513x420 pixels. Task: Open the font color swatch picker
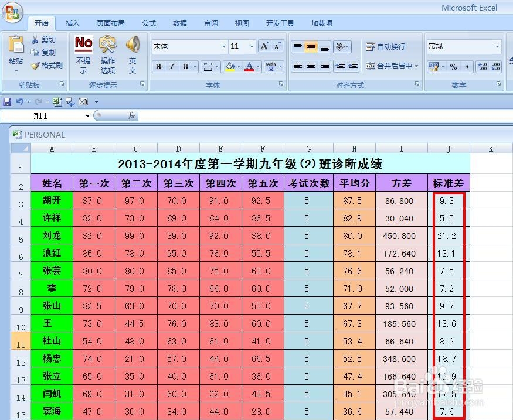[249, 66]
